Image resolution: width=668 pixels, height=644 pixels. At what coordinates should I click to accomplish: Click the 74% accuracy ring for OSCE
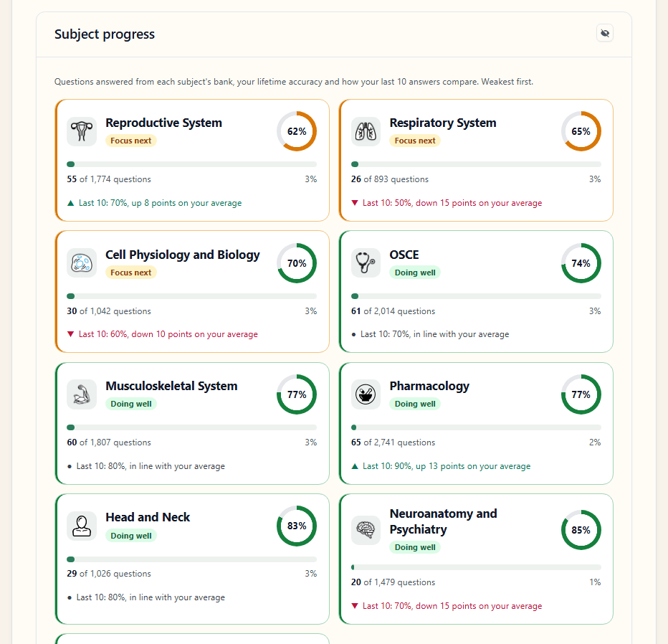(x=581, y=263)
